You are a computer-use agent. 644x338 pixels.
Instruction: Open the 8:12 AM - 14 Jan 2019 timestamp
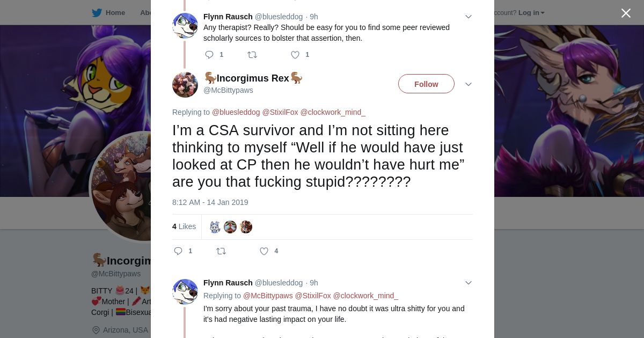(x=210, y=202)
